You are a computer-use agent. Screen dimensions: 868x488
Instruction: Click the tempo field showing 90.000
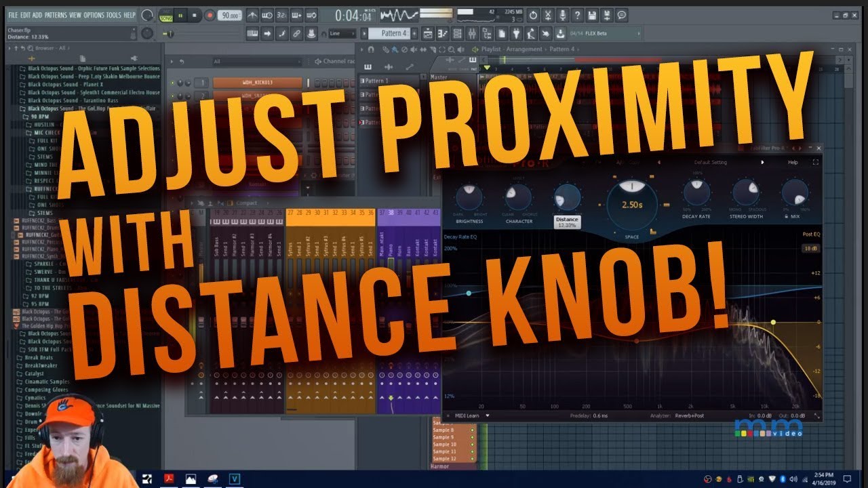[x=228, y=15]
